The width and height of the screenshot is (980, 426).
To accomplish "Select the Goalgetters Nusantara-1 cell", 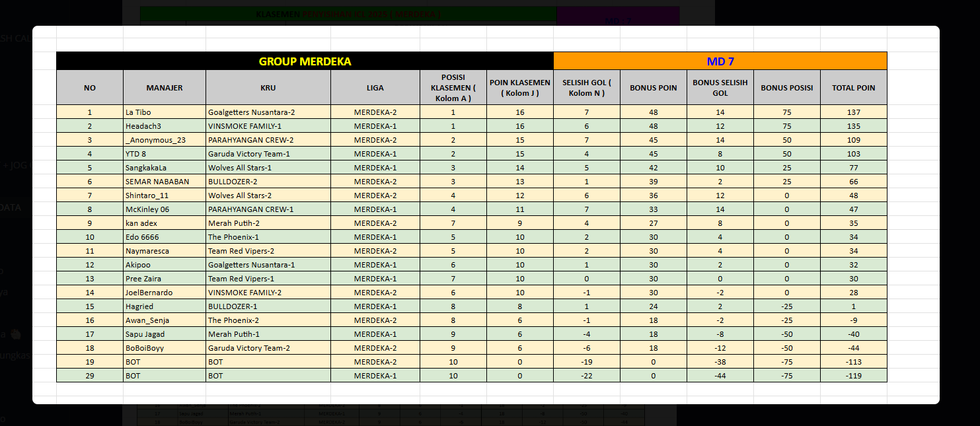I will click(268, 265).
